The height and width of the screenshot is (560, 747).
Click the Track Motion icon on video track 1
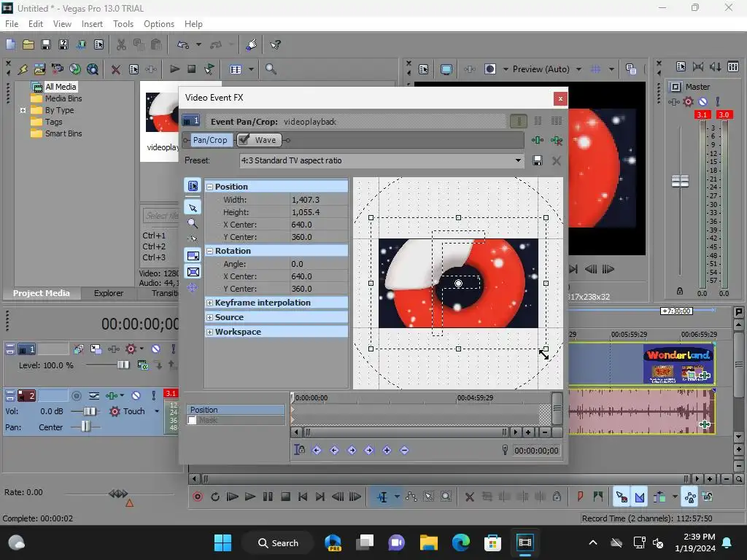(96, 349)
